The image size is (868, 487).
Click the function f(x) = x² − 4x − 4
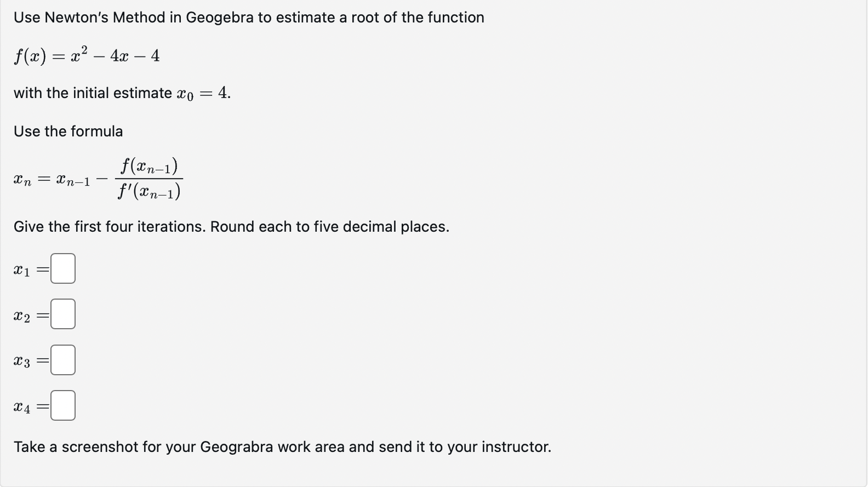pos(85,55)
